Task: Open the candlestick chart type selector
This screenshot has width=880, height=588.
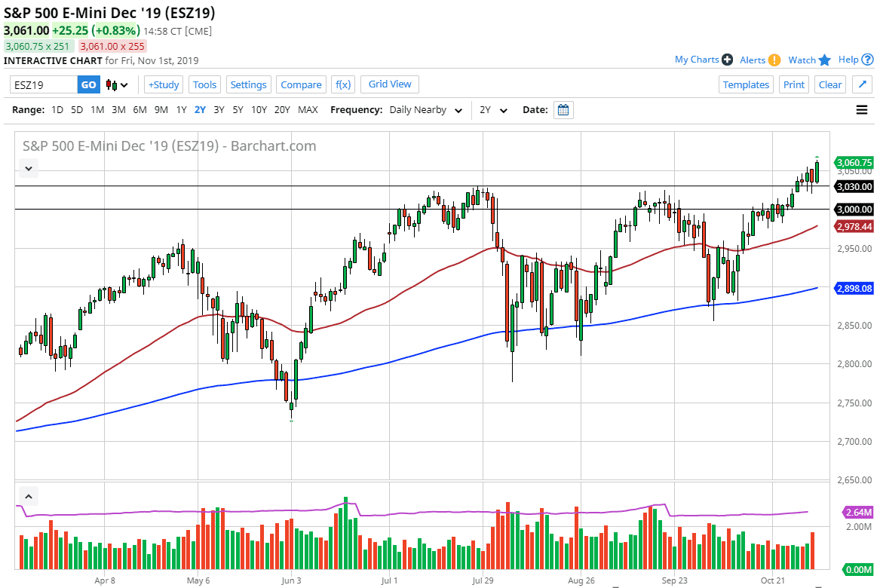Action: [x=114, y=84]
